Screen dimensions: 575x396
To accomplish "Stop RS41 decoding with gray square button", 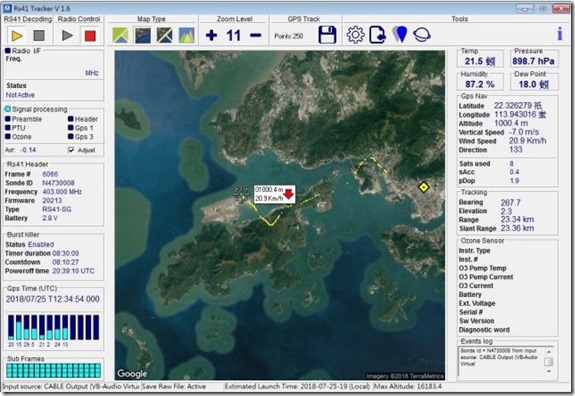I will pos(39,36).
